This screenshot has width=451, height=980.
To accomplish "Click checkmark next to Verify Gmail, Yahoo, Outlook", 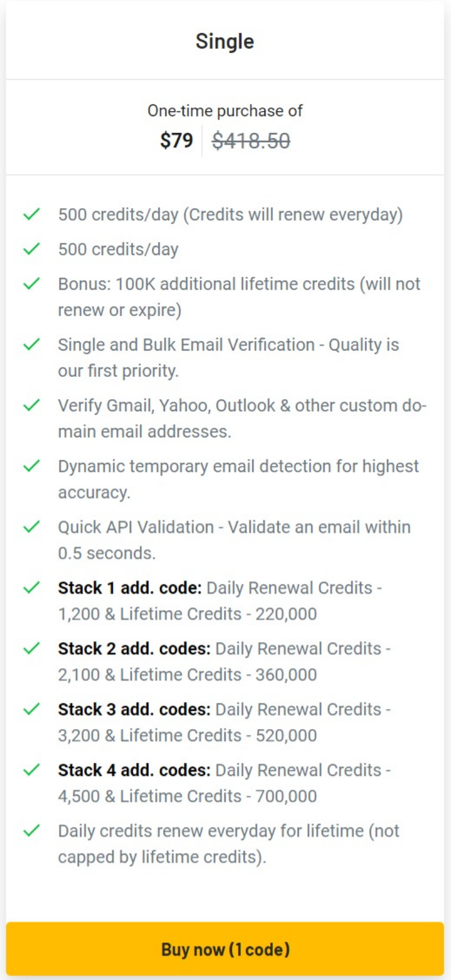I will click(x=31, y=405).
